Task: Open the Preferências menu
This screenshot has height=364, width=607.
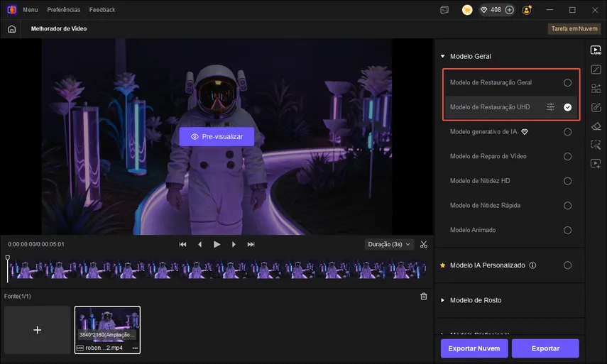Action: point(64,10)
